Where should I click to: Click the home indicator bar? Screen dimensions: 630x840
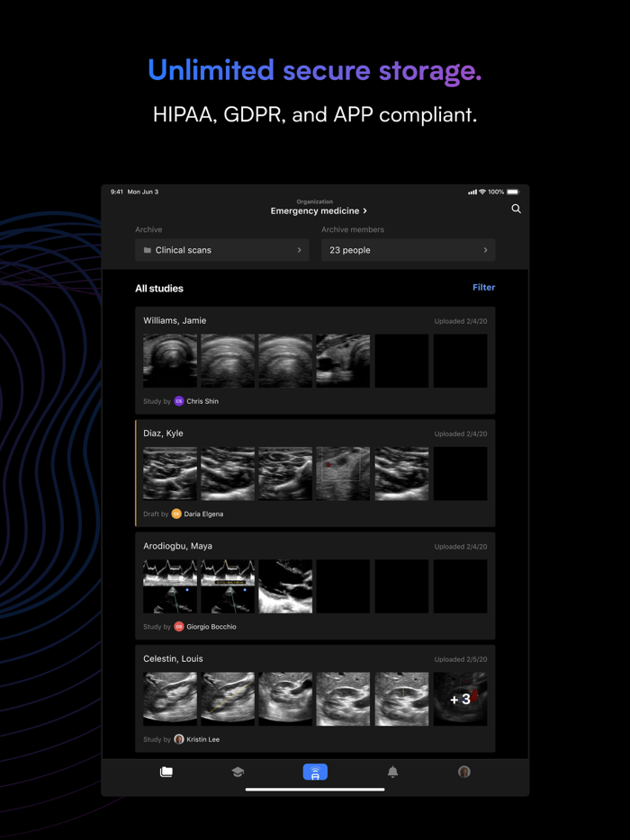(315, 789)
